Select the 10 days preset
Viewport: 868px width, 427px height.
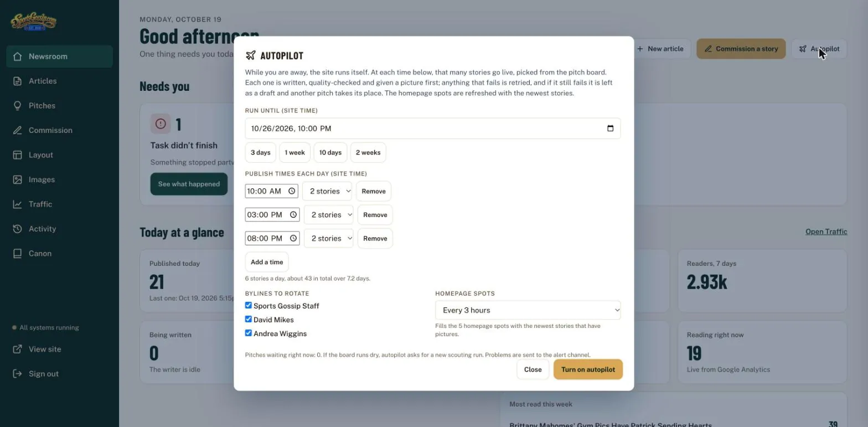click(x=330, y=152)
